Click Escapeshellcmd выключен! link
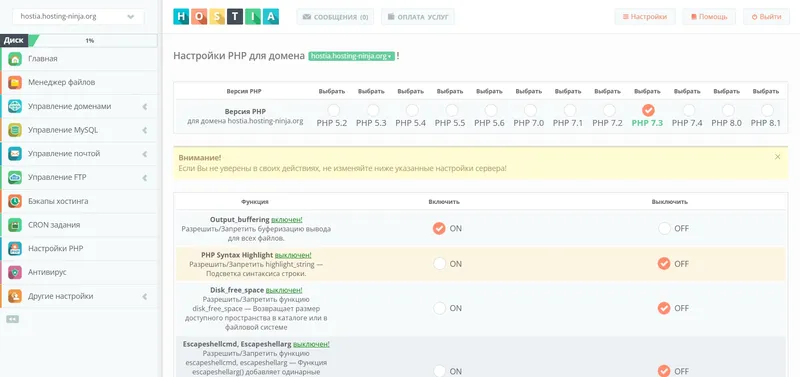Viewport: 800px width, 377px height. coord(311,344)
